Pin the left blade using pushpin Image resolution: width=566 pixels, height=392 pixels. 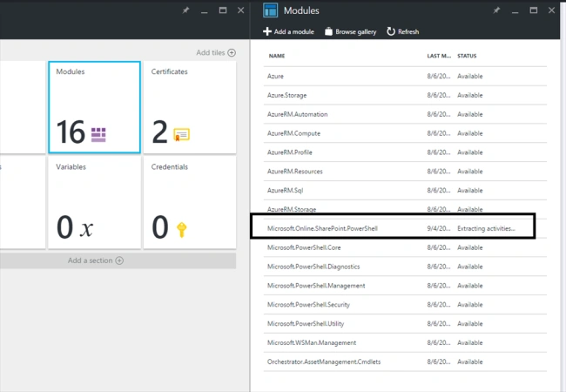click(185, 10)
